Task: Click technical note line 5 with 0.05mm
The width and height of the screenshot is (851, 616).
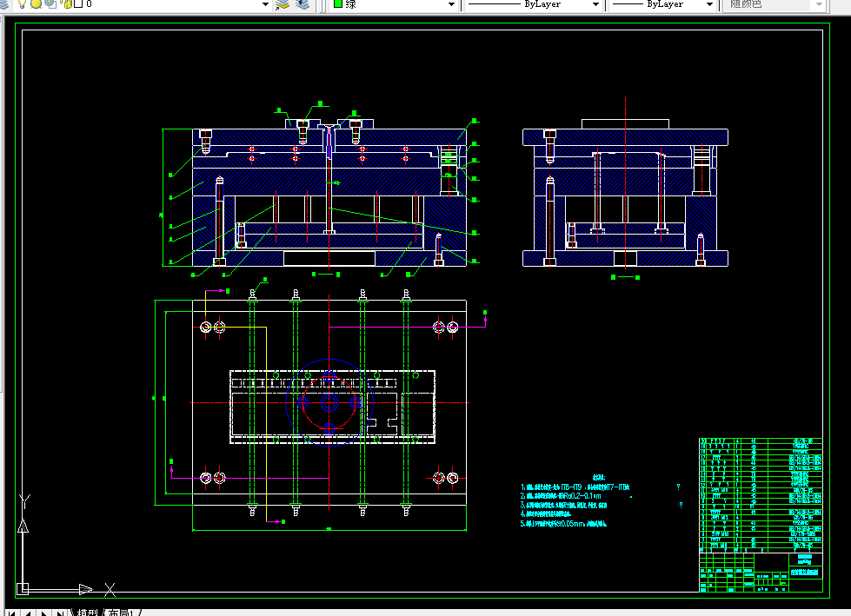Action: pos(563,524)
